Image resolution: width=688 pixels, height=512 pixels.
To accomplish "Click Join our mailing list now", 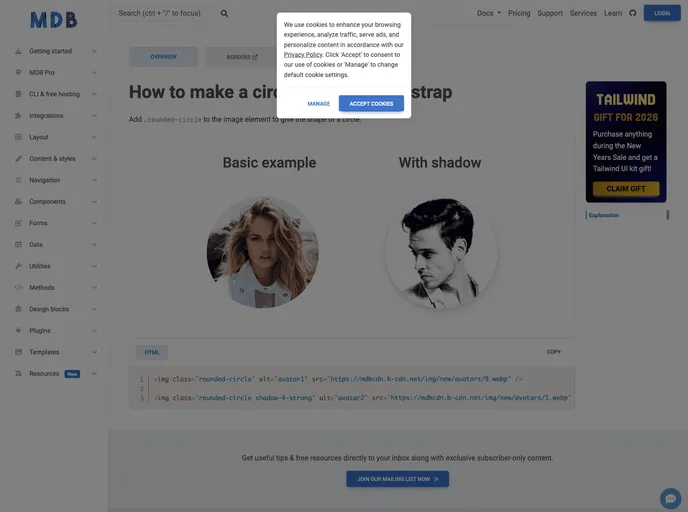I will click(397, 479).
